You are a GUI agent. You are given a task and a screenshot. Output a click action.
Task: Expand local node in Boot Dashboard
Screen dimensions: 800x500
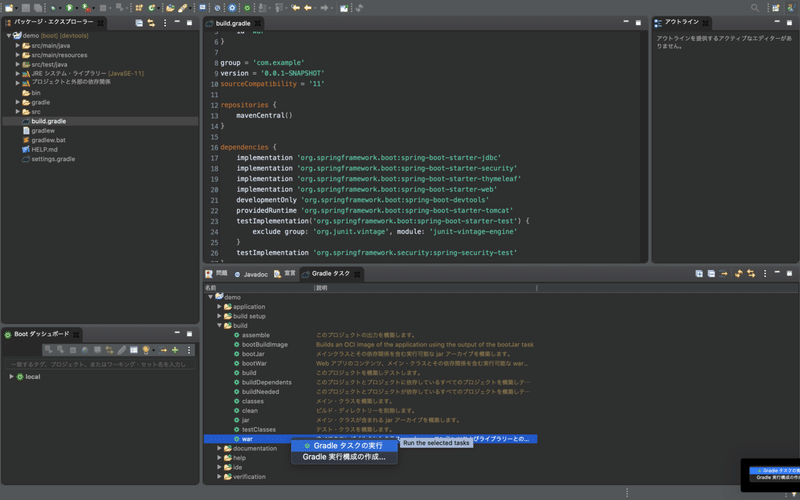(11, 377)
